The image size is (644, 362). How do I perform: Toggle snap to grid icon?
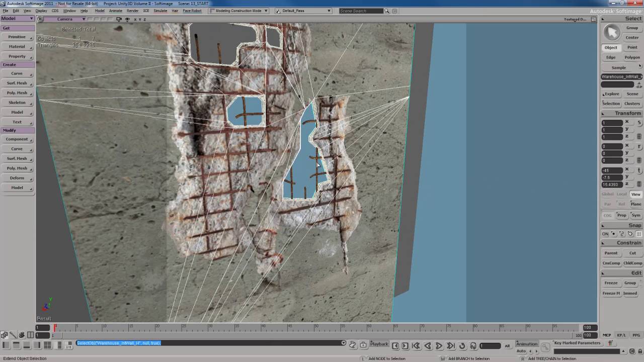(639, 234)
